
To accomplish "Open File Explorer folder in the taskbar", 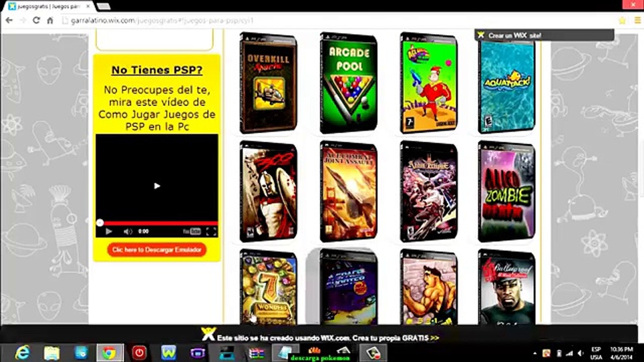I will point(52,353).
